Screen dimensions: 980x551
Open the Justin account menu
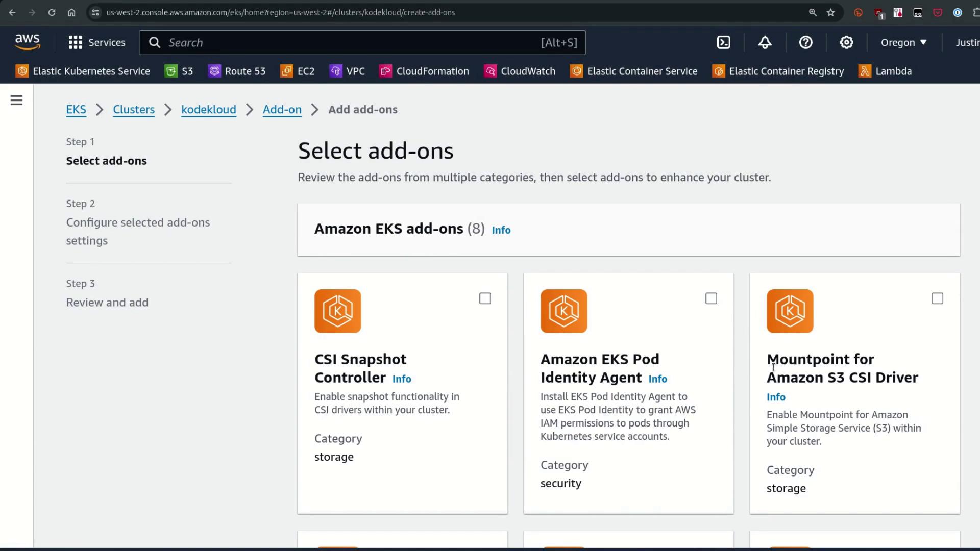click(x=967, y=42)
